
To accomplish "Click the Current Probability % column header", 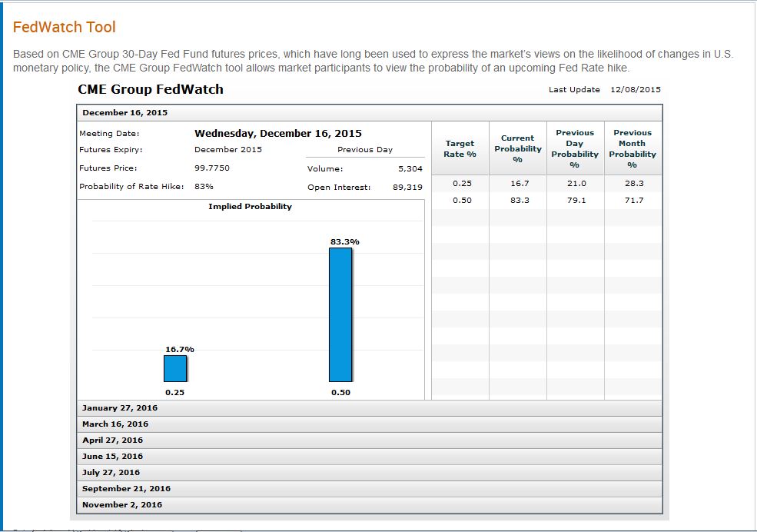I will (x=517, y=148).
